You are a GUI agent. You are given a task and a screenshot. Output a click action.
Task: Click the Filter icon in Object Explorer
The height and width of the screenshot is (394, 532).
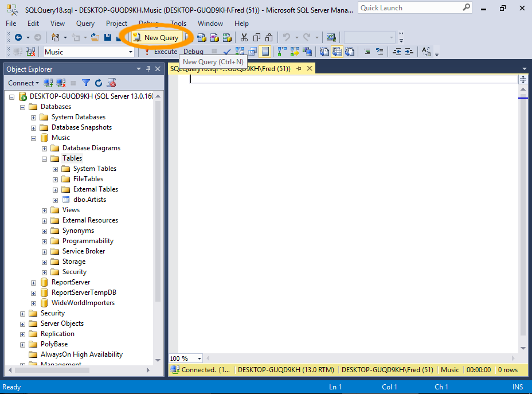click(86, 83)
